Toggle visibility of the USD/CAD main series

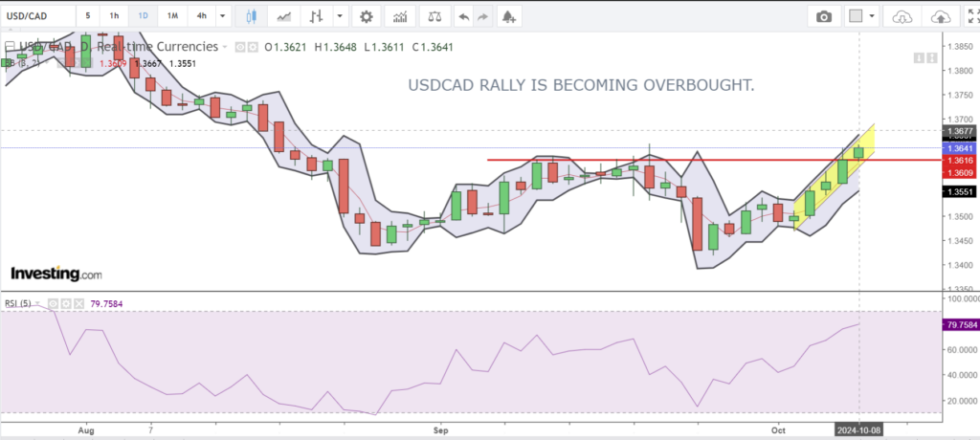(239, 46)
